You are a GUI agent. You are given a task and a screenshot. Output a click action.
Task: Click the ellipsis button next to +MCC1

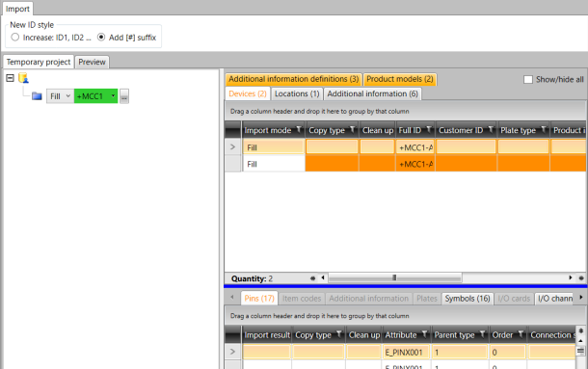pyautogui.click(x=124, y=96)
